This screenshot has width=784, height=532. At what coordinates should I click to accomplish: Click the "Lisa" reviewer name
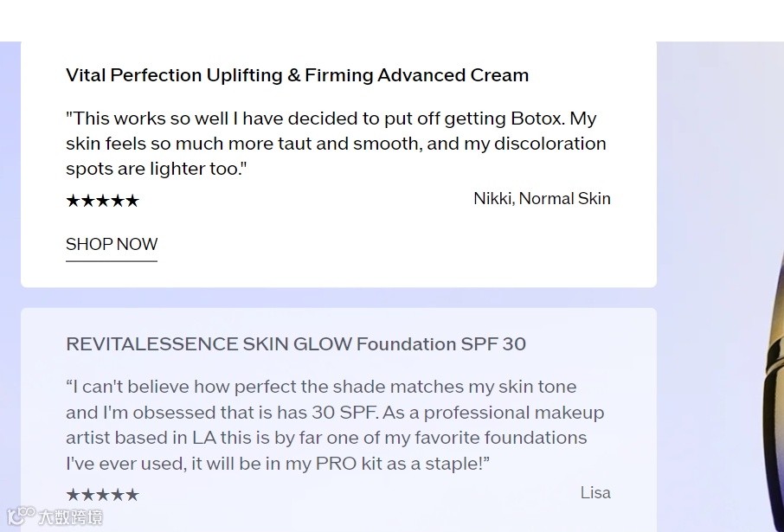[x=595, y=493]
